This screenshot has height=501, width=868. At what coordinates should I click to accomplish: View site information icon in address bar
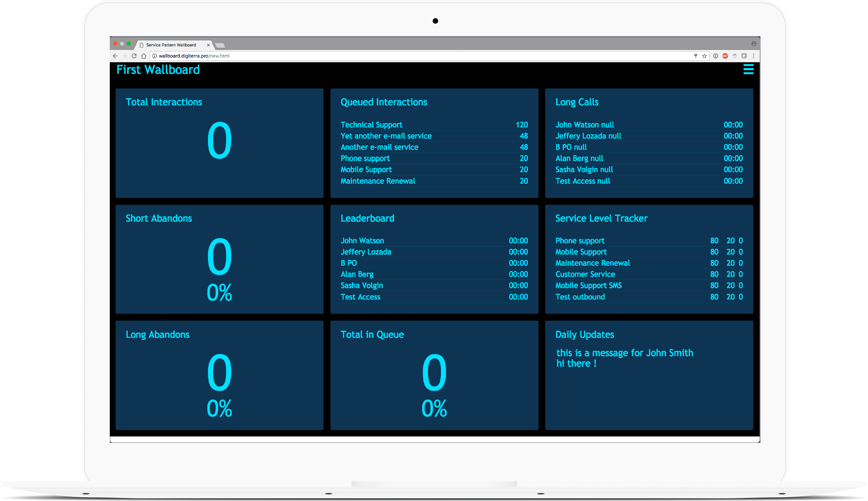tap(154, 56)
